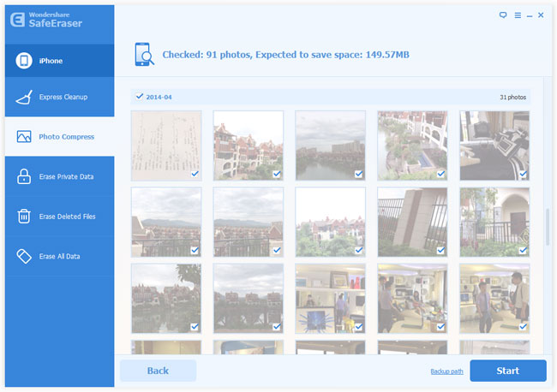Switch to Express Cleanup tab
Screen dimensions: 557x392
(63, 98)
